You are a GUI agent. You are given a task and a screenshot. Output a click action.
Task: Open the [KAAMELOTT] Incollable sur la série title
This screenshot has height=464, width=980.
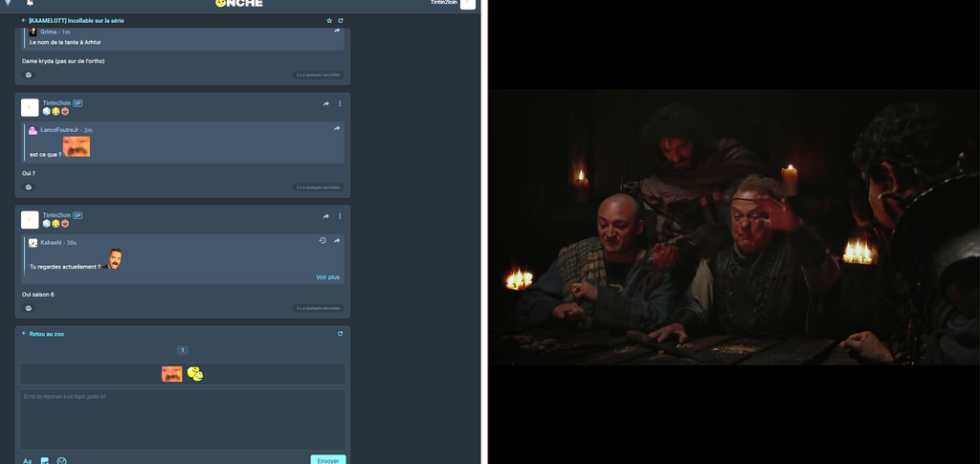coord(77,21)
